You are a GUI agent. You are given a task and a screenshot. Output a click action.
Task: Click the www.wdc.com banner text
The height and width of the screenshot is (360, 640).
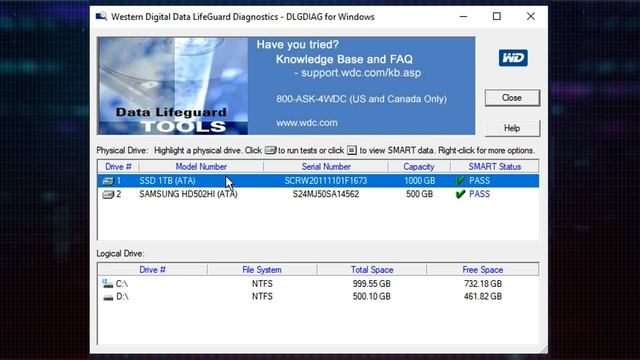click(307, 123)
